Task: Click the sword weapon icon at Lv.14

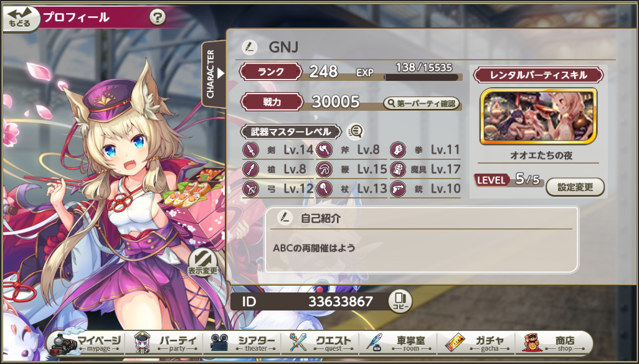Action: pos(251,150)
